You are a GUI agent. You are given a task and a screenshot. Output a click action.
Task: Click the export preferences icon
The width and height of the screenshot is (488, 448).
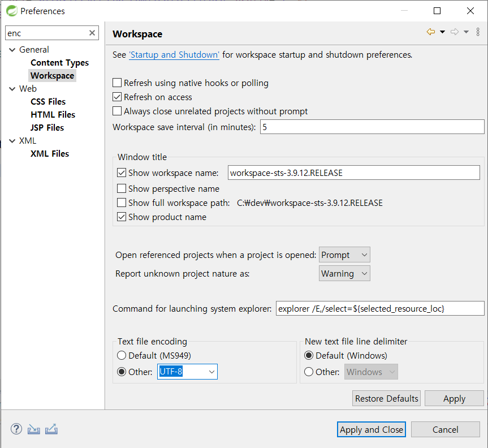pos(51,429)
